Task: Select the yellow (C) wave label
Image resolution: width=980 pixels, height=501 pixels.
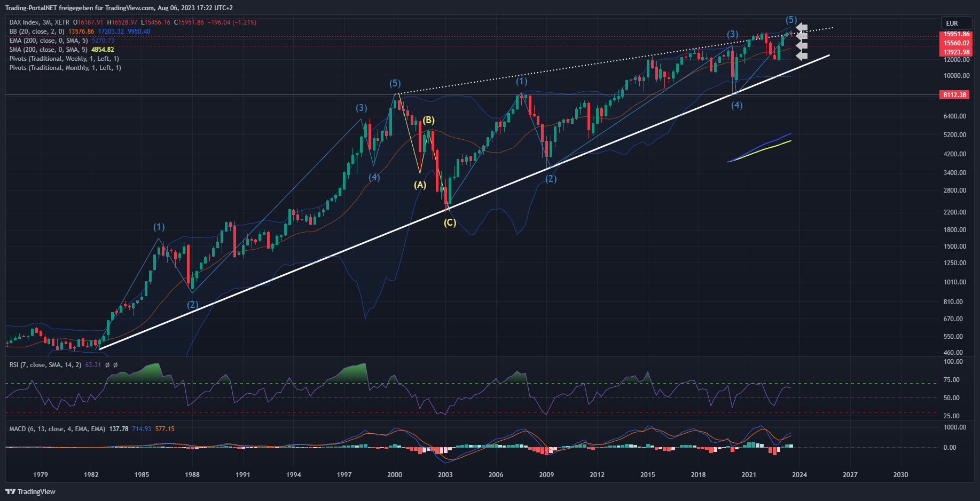Action: (450, 222)
